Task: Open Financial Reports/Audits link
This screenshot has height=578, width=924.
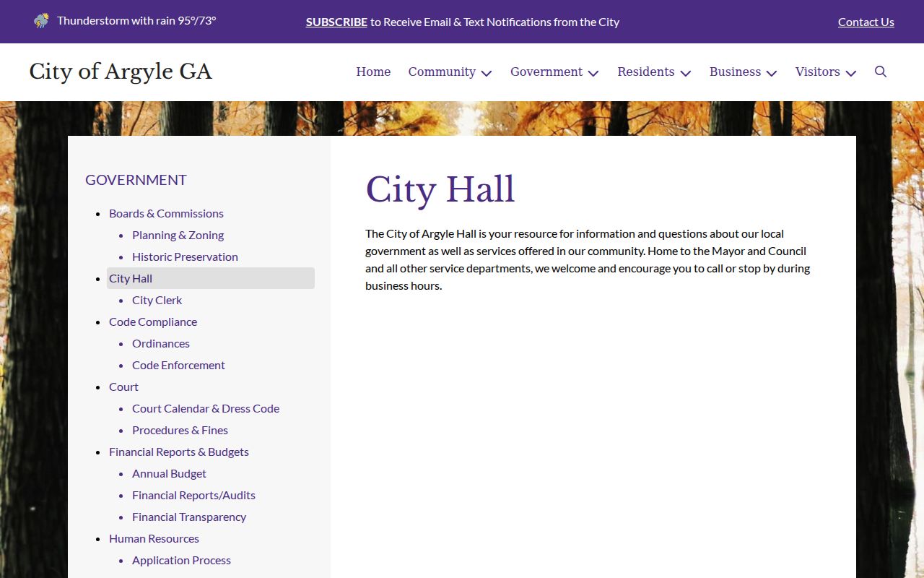Action: pos(193,495)
